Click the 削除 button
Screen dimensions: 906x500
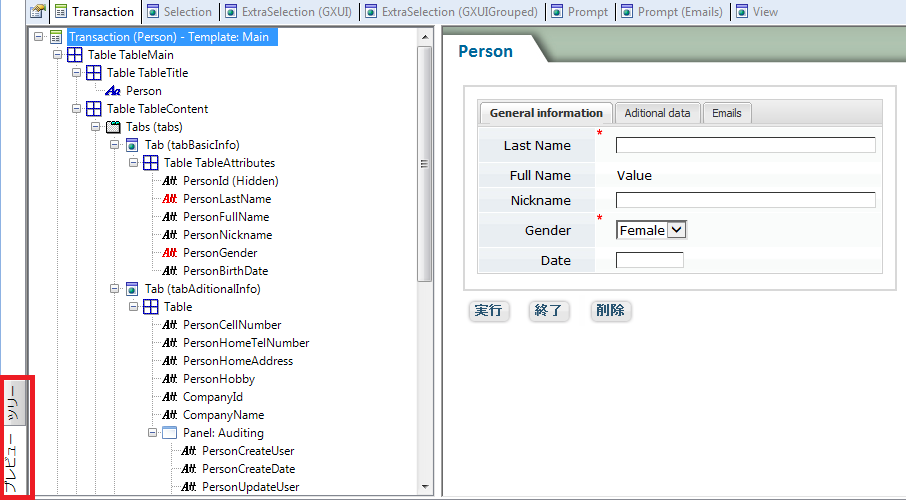610,310
